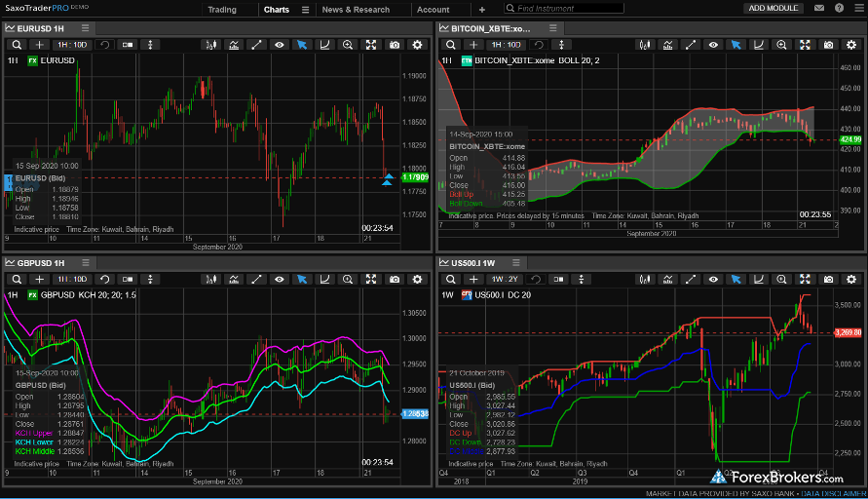
Task: Search instrument in BITCOIN chart toolbar
Action: 451,45
